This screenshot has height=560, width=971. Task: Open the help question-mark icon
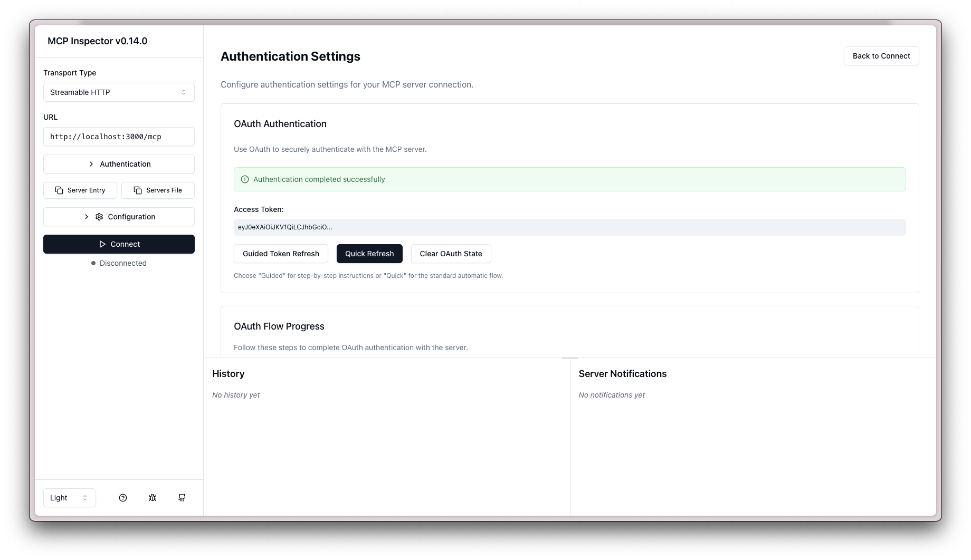pyautogui.click(x=123, y=498)
